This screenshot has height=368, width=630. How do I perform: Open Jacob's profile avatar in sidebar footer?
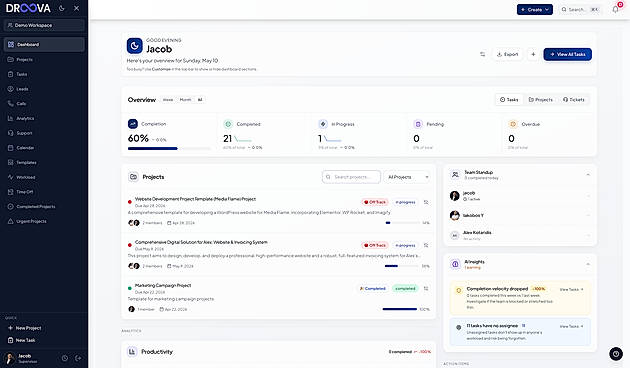tap(9, 358)
